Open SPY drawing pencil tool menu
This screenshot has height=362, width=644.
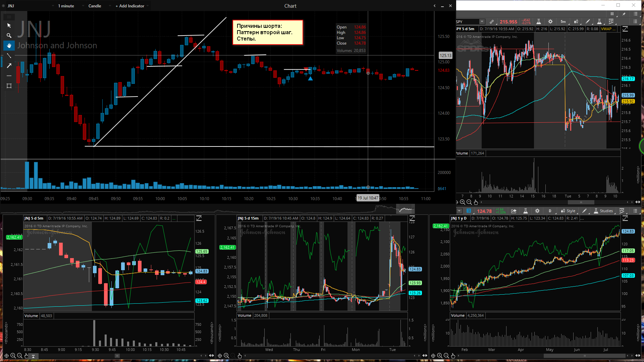[x=588, y=21]
